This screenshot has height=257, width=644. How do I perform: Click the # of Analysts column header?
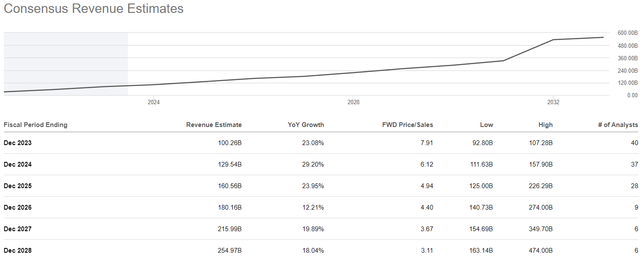(618, 125)
